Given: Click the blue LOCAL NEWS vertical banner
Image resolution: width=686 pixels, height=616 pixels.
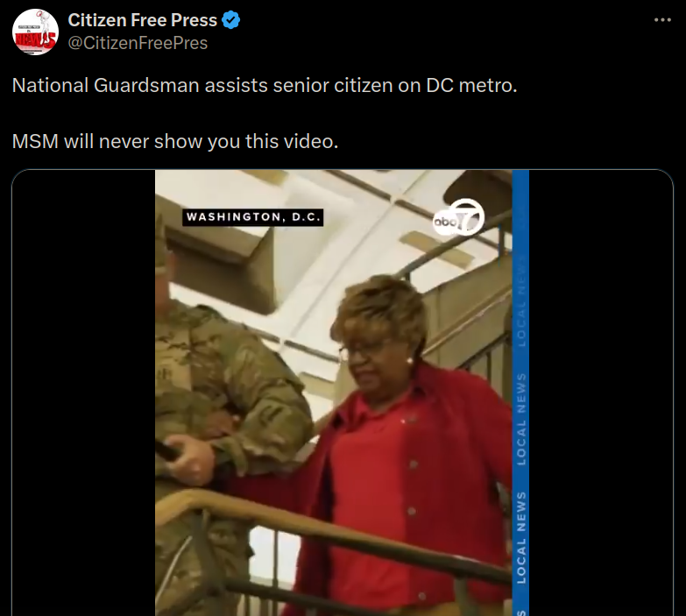Looking at the screenshot, I should (x=520, y=393).
